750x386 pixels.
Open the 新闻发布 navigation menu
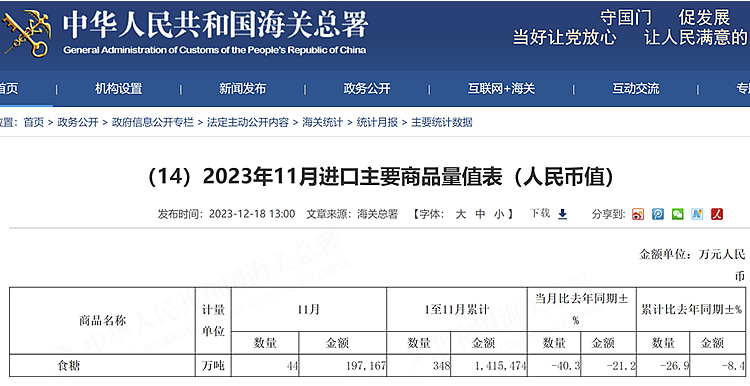pyautogui.click(x=243, y=88)
